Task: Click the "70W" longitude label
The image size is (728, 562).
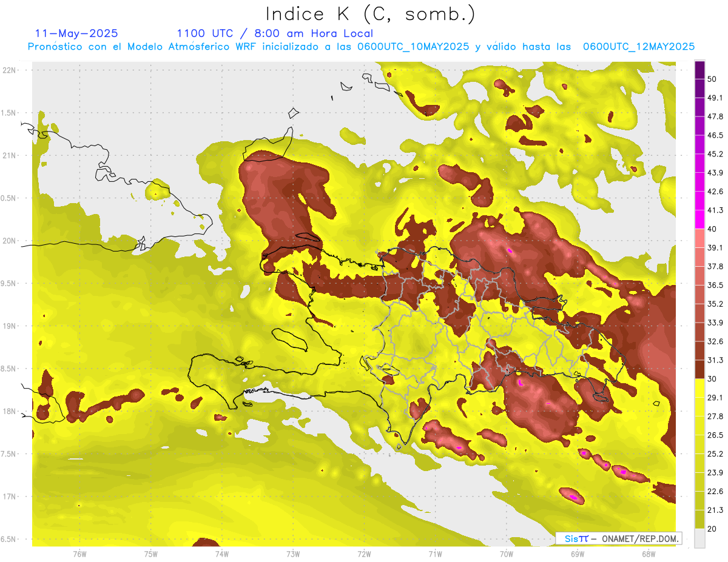Action: pos(507,554)
